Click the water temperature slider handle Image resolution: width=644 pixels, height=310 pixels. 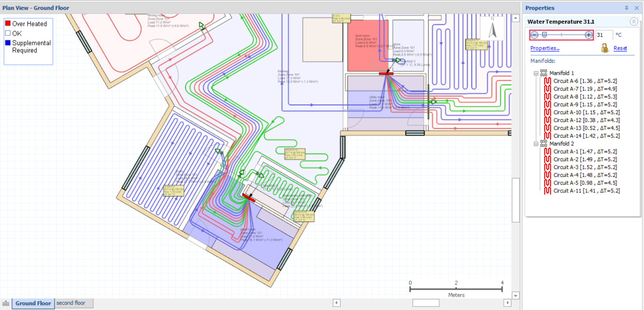[x=544, y=35]
